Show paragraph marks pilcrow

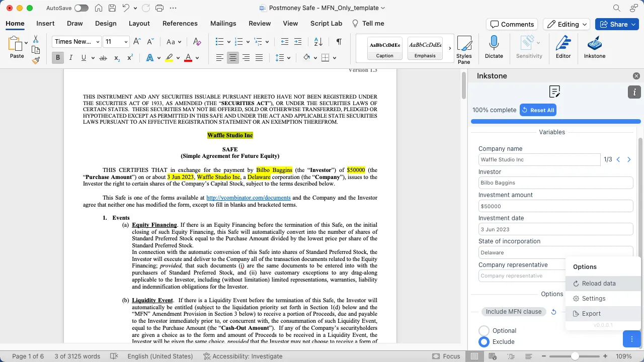click(339, 42)
